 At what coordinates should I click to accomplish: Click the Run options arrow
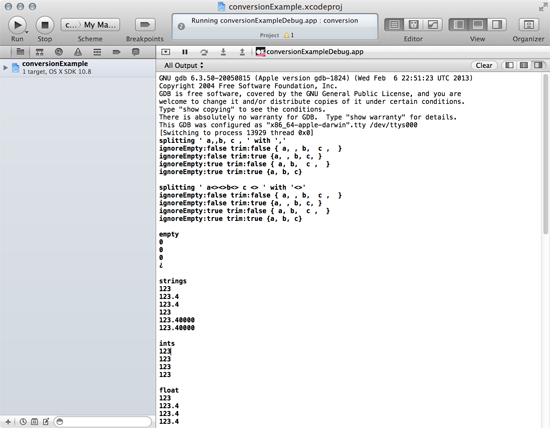point(26,32)
